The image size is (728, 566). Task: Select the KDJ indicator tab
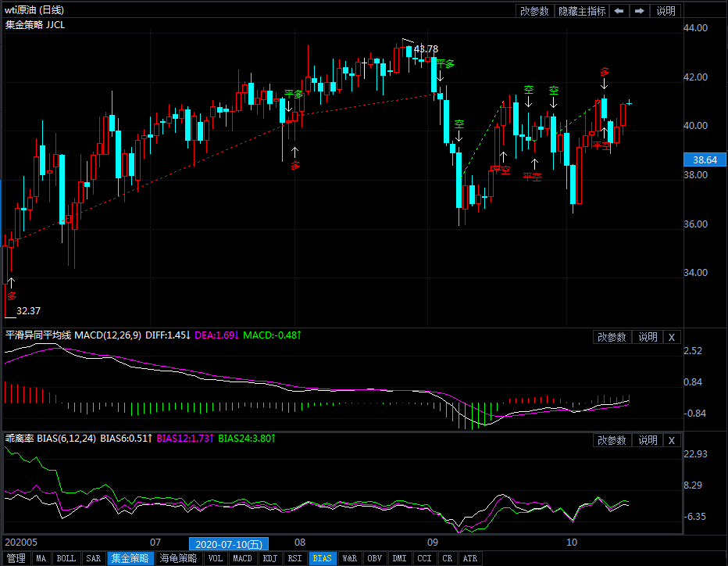[270, 559]
